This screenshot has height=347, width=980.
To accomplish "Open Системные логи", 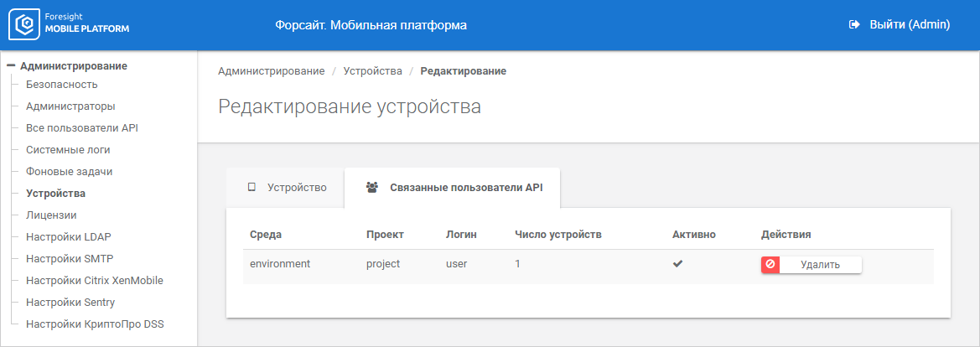I will coord(68,150).
